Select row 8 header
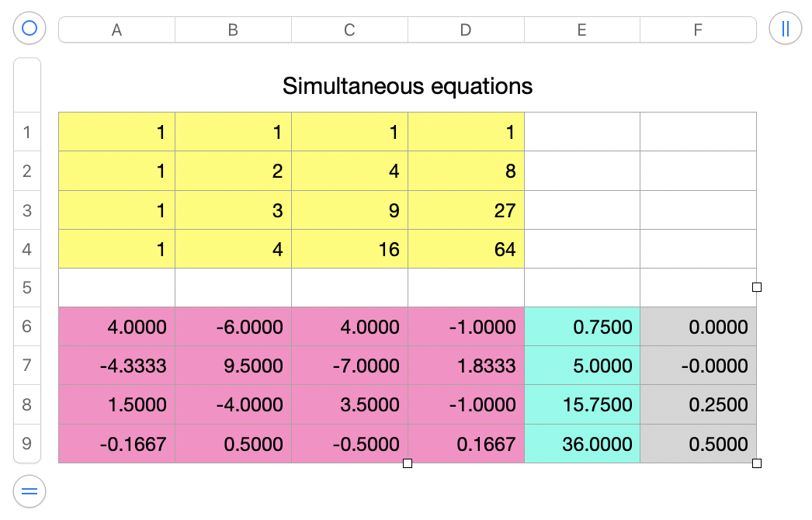The width and height of the screenshot is (812, 520). click(27, 404)
